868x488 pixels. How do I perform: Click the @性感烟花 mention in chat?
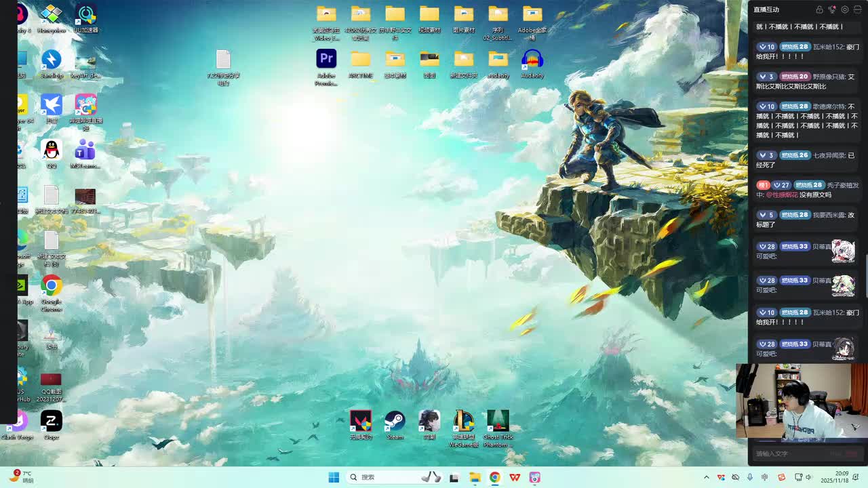point(781,195)
